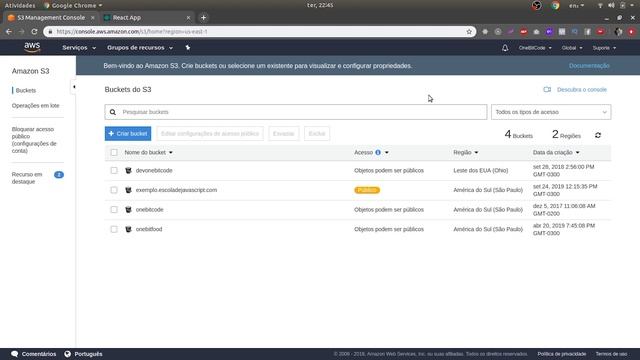
Task: Select Buckets in the sidebar
Action: (x=26, y=90)
